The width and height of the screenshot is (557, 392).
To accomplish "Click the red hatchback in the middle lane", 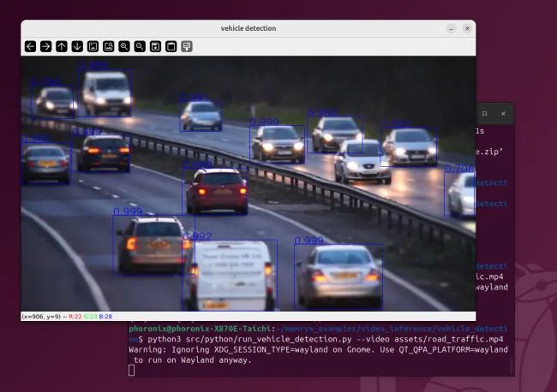I will 217,191.
